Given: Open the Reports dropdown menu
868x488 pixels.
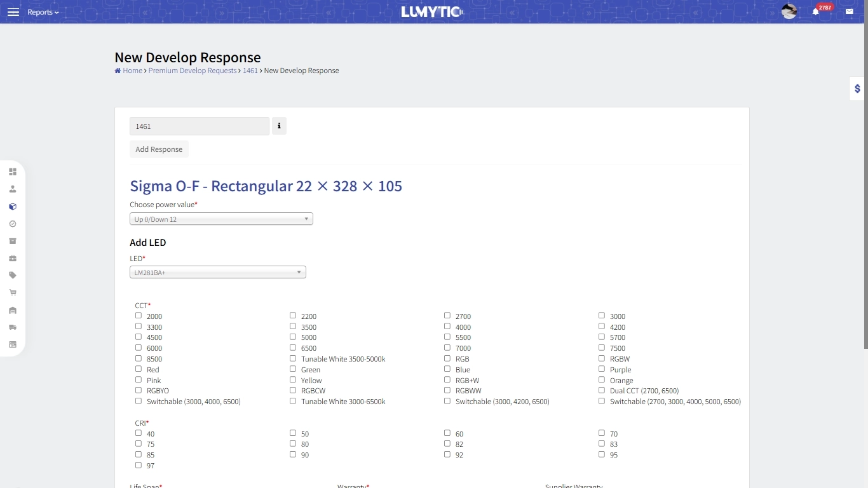Looking at the screenshot, I should click(x=43, y=12).
